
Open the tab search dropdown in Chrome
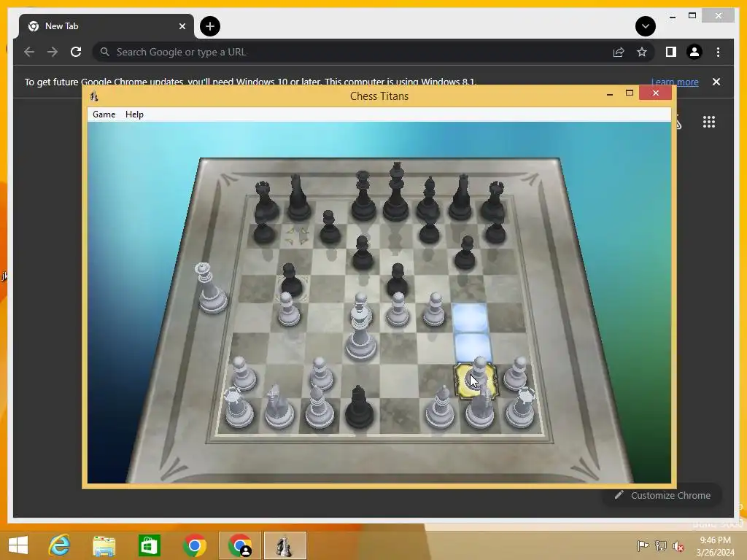pos(645,26)
